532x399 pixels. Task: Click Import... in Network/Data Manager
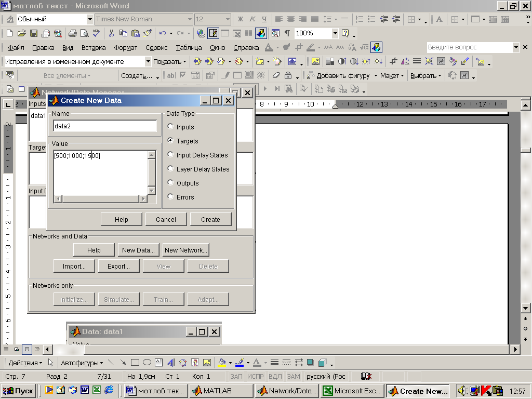[x=74, y=267]
